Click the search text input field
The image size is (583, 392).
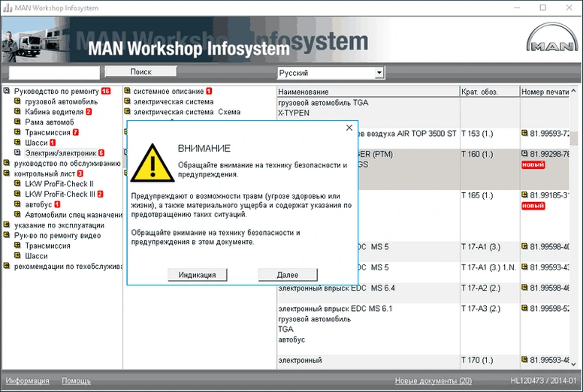coord(54,72)
